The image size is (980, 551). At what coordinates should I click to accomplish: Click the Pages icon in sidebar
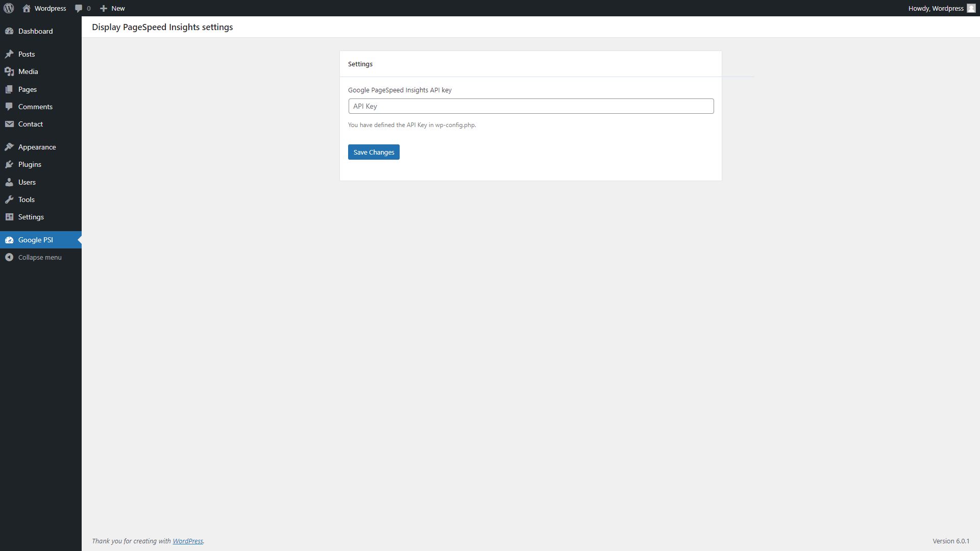click(9, 89)
